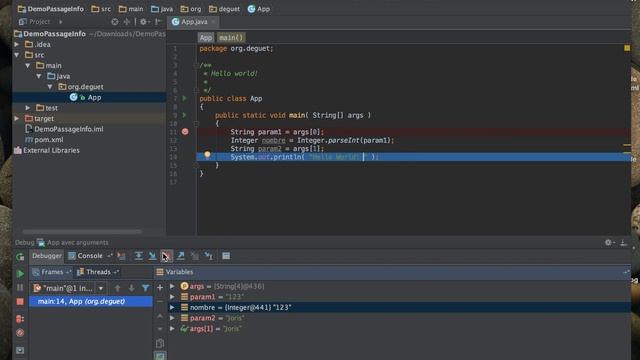Expand the test folder
640x360 pixels.
pos(28,108)
